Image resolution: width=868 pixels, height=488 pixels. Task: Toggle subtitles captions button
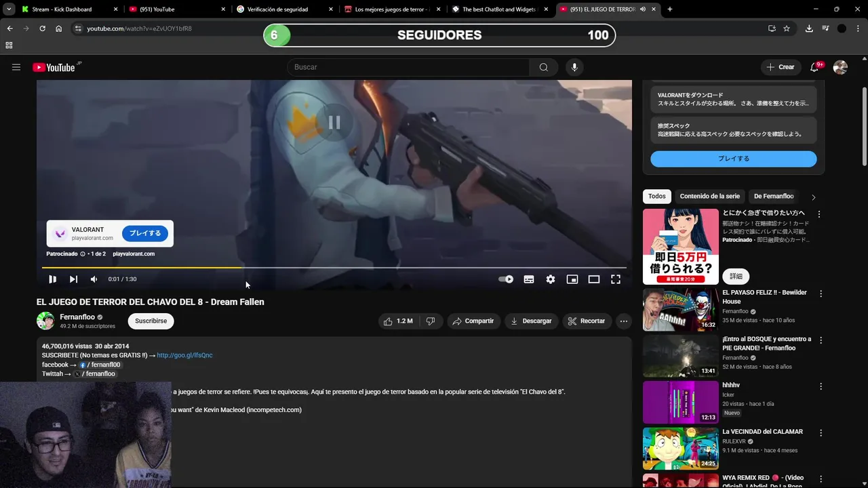pos(529,279)
